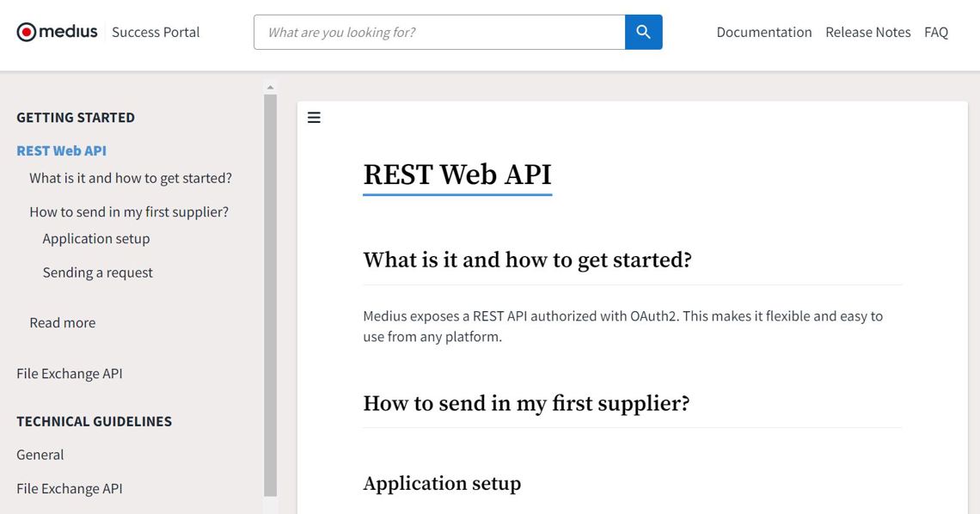Click the Medius logo icon
Viewport: 980px width, 514px height.
coord(27,33)
